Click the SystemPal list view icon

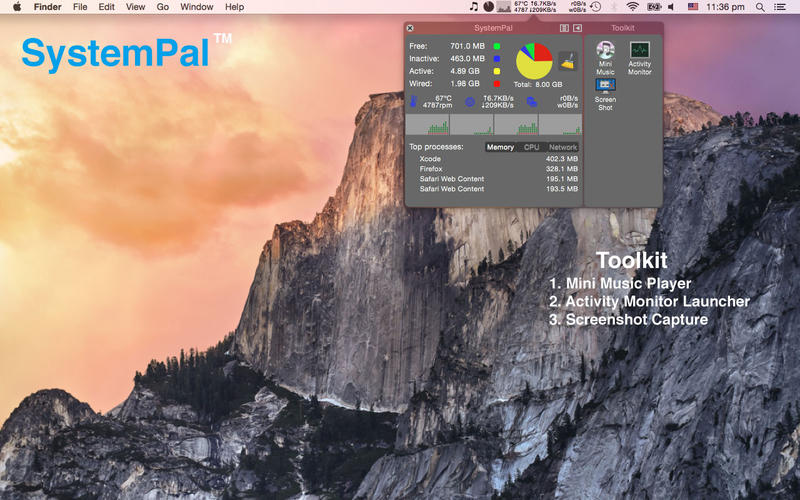pyautogui.click(x=564, y=28)
